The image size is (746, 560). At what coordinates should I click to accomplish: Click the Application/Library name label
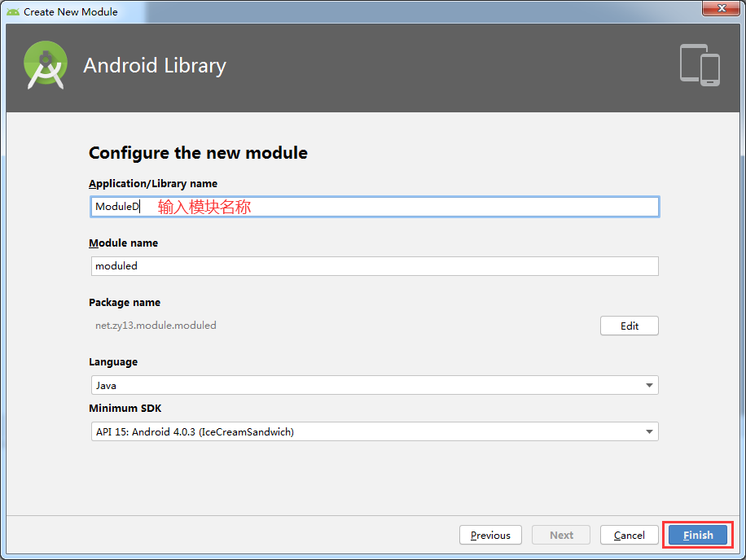(153, 184)
